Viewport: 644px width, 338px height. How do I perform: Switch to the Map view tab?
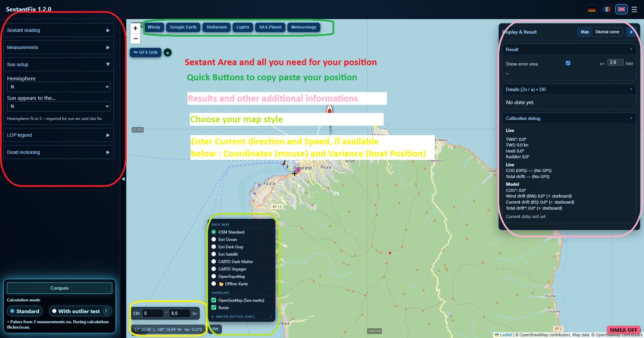coord(585,32)
